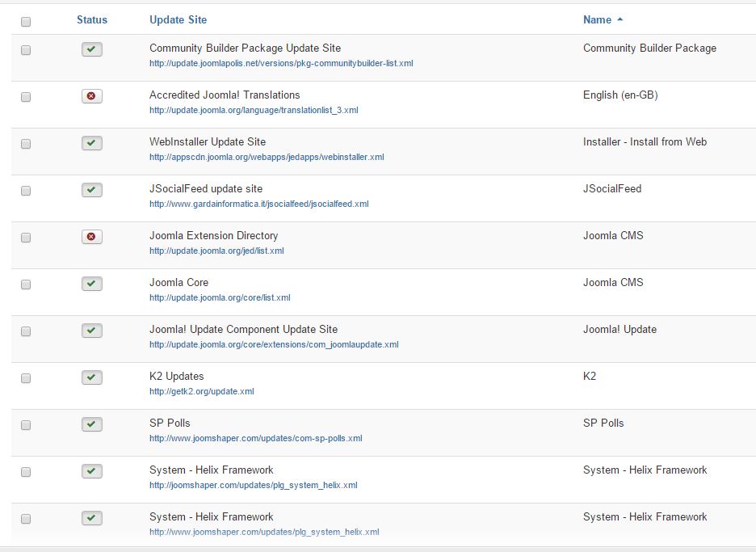
Task: Toggle JSocialFeed update site status icon
Action: pos(91,190)
